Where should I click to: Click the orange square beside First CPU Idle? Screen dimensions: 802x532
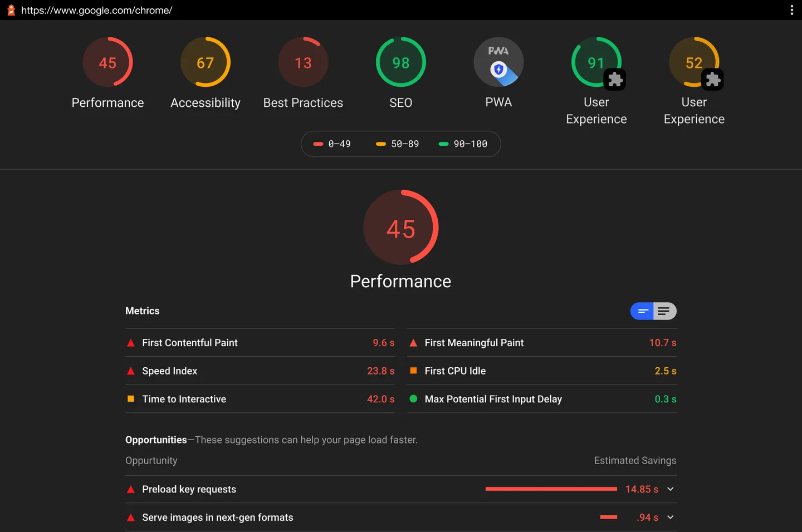click(x=413, y=371)
